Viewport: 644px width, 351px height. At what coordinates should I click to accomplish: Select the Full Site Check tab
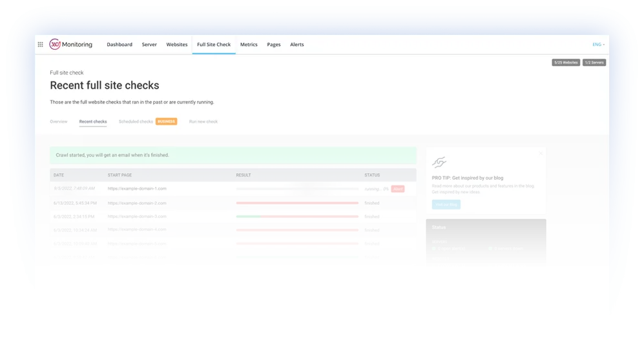pos(214,45)
